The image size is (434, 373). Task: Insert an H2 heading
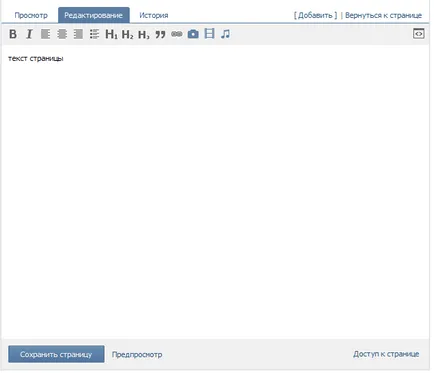[x=127, y=34]
